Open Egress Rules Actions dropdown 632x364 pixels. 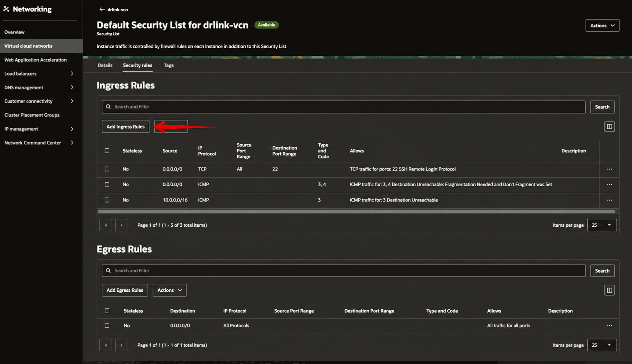(x=170, y=290)
